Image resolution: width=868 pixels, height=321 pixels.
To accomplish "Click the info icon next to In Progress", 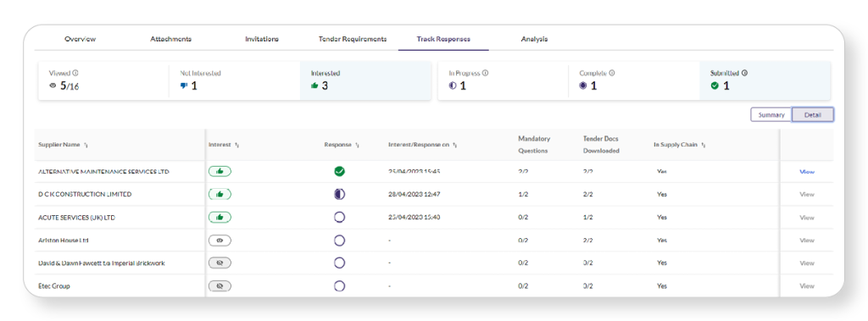I will pyautogui.click(x=485, y=73).
